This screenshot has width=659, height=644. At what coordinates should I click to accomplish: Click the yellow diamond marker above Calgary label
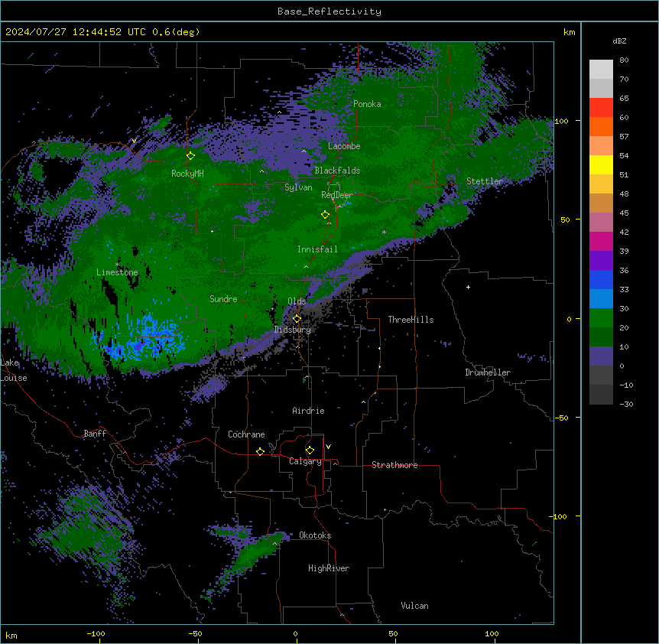pyautogui.click(x=310, y=450)
